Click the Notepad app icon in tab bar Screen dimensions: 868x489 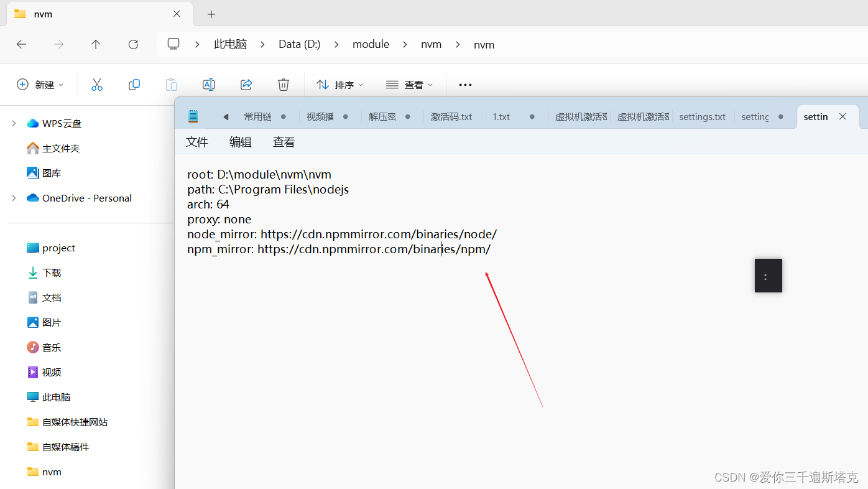pyautogui.click(x=193, y=116)
